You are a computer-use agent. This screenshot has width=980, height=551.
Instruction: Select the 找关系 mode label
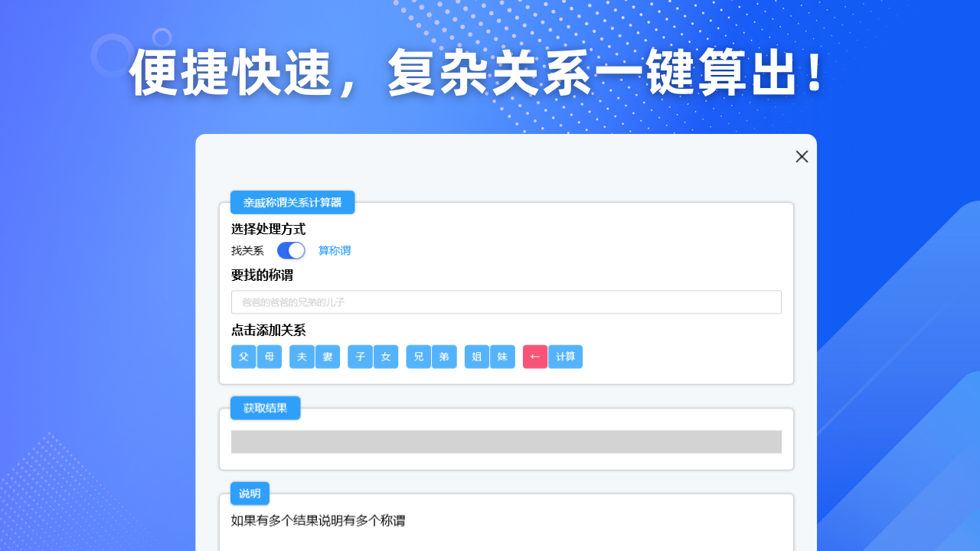[x=247, y=251]
